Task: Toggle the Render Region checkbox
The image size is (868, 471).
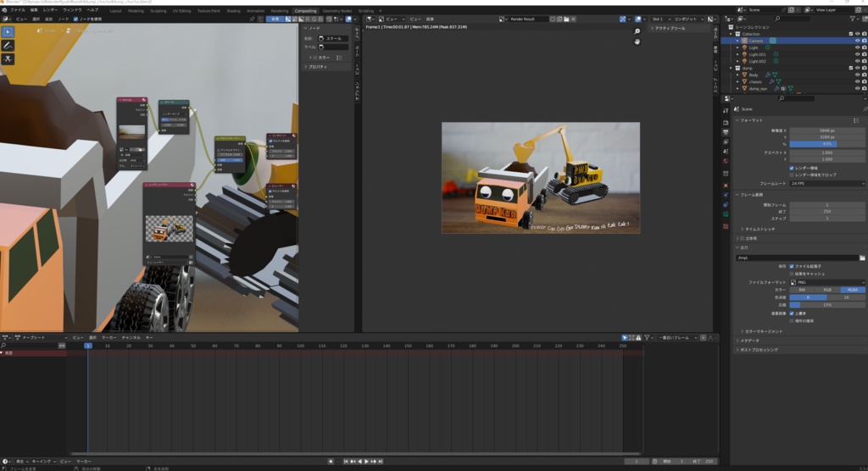Action: coord(792,168)
